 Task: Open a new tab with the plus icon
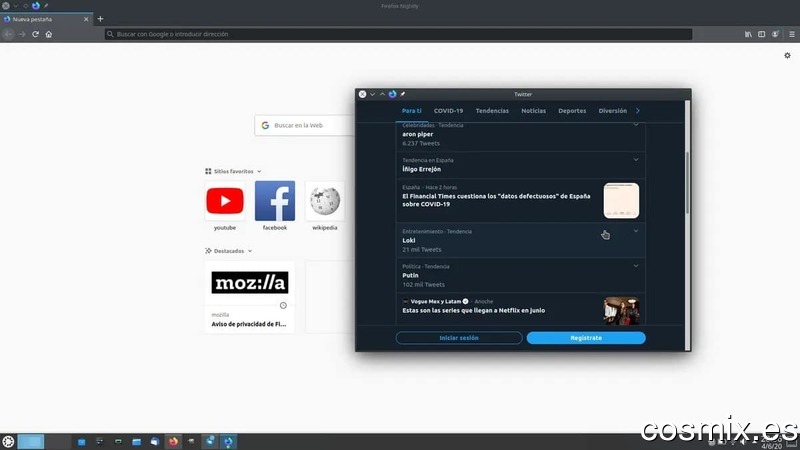100,19
